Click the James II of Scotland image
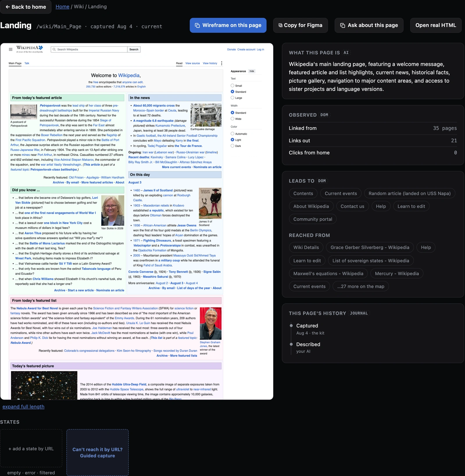 click(210, 203)
